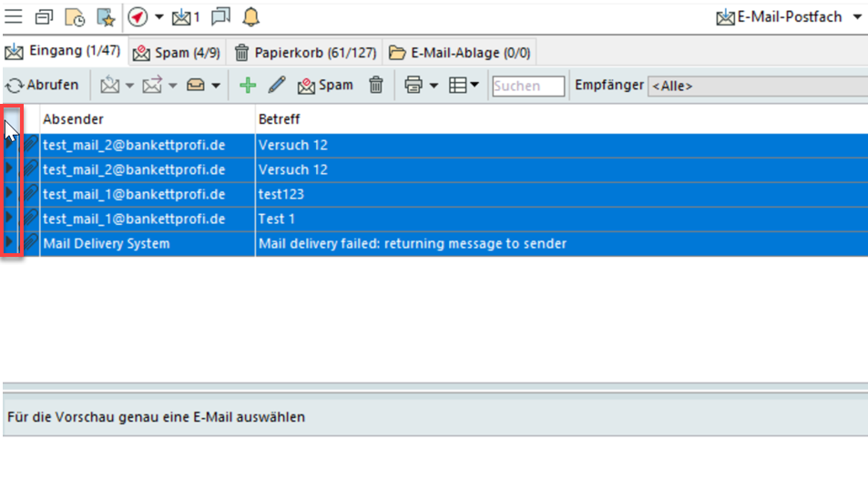
Task: Expand the printer options dropdown arrow
Action: click(434, 86)
